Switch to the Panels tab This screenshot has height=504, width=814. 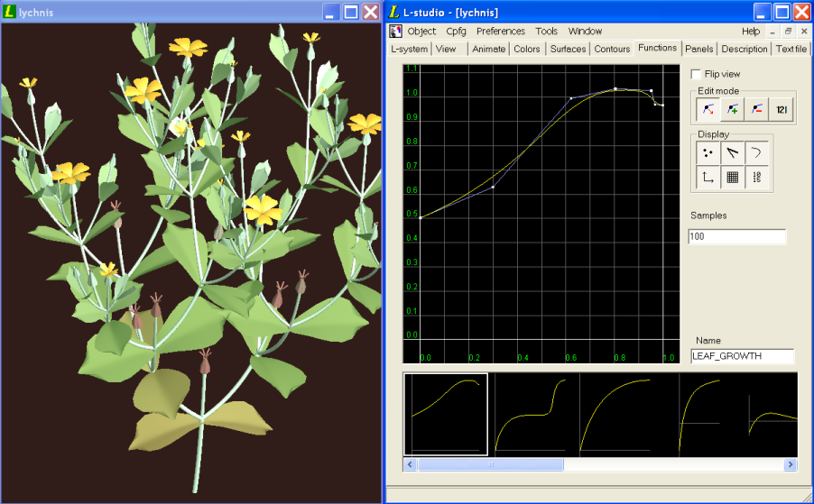tap(699, 49)
